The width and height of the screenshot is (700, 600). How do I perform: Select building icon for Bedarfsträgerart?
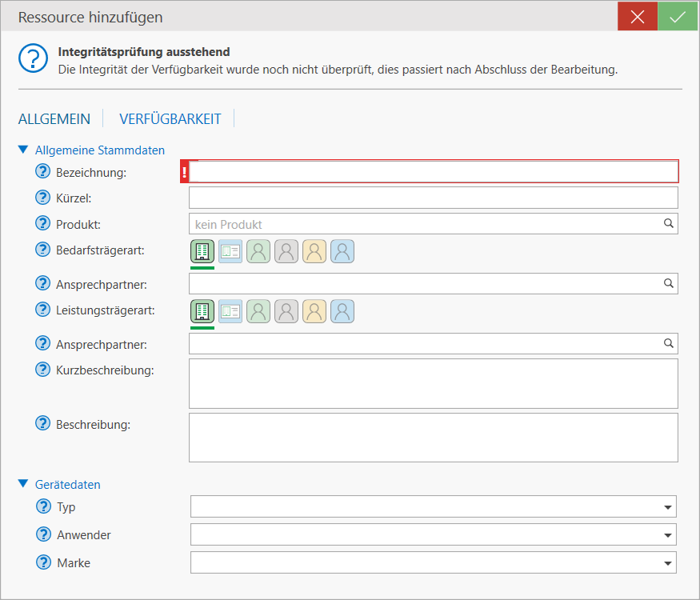click(202, 251)
